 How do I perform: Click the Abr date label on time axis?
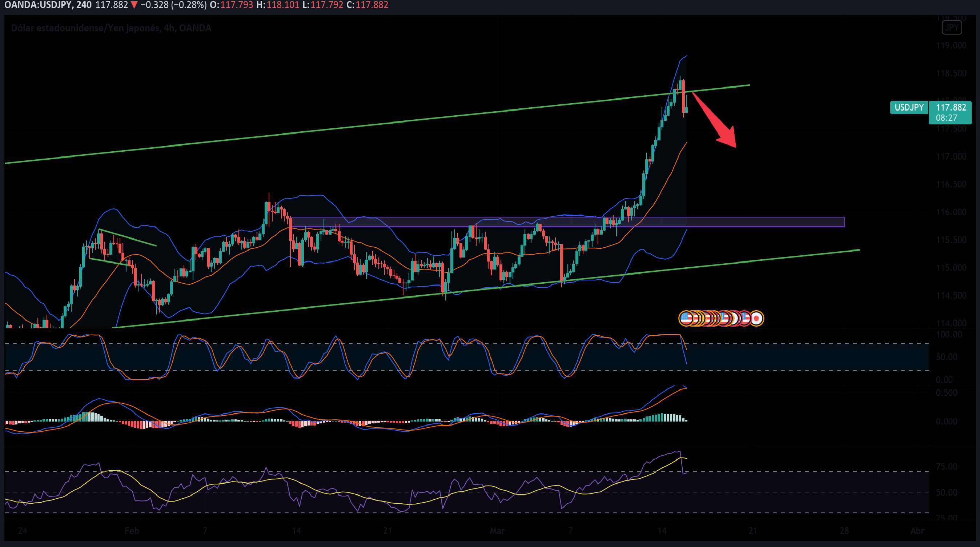(917, 531)
